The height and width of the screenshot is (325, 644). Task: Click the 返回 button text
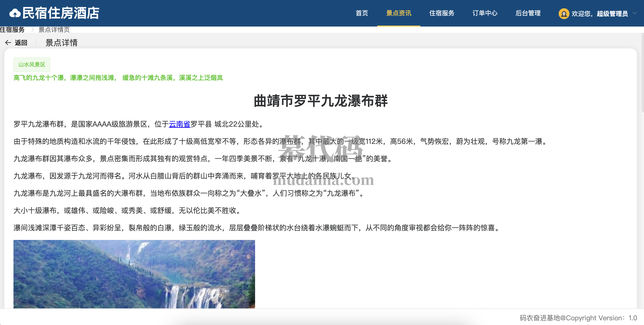[x=21, y=43]
